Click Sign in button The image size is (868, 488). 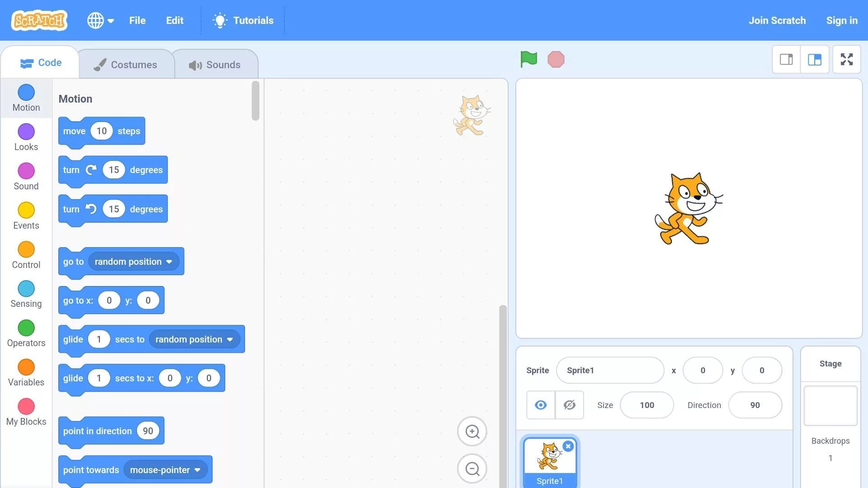click(842, 20)
